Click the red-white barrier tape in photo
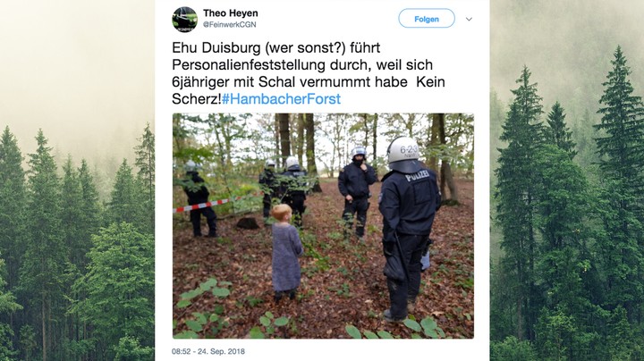Image resolution: width=644 pixels, height=361 pixels. point(216,204)
